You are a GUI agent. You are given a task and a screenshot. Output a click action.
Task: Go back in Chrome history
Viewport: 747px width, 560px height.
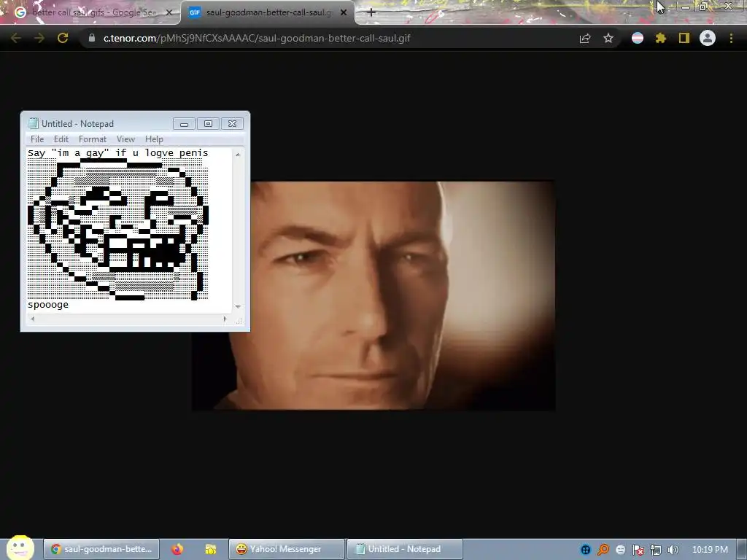pyautogui.click(x=16, y=38)
